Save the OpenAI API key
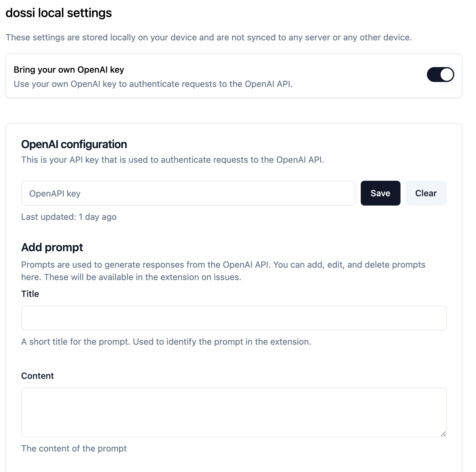476x472 pixels. pos(380,193)
